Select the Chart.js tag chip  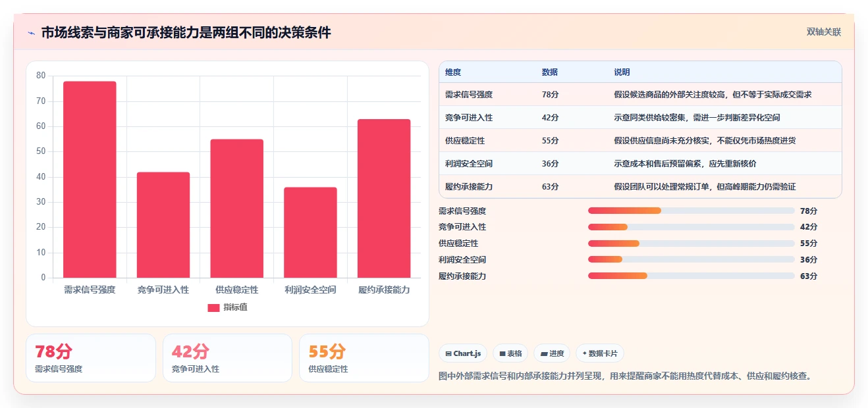464,353
